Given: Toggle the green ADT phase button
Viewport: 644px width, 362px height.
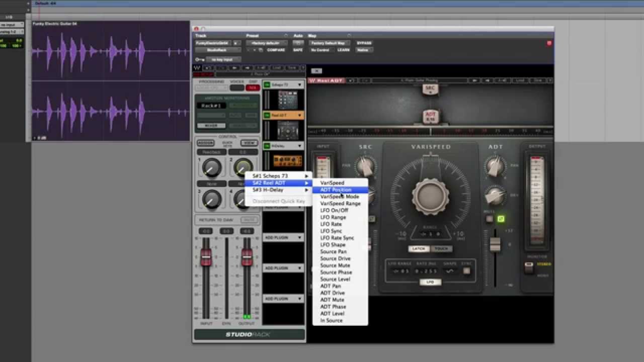Looking at the screenshot, I should pos(501,219).
